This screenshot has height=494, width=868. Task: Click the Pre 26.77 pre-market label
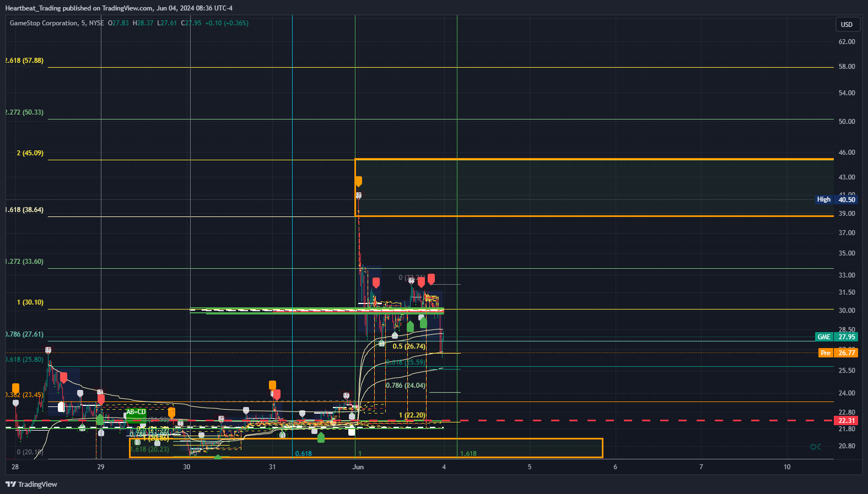[x=838, y=353]
